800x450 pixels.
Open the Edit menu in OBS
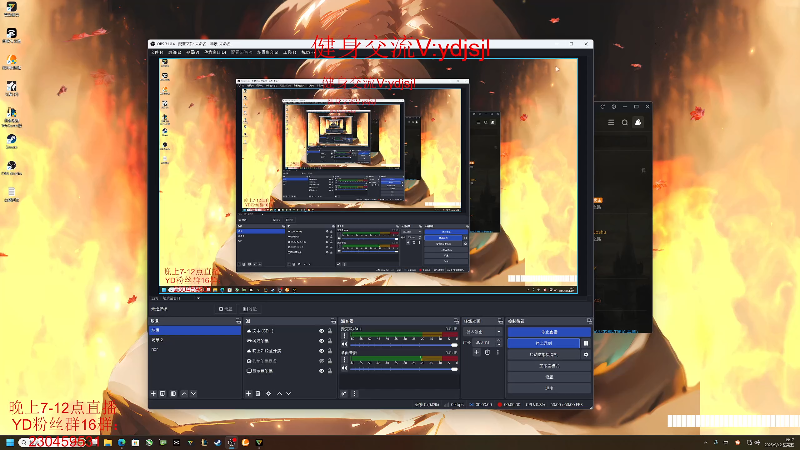174,52
